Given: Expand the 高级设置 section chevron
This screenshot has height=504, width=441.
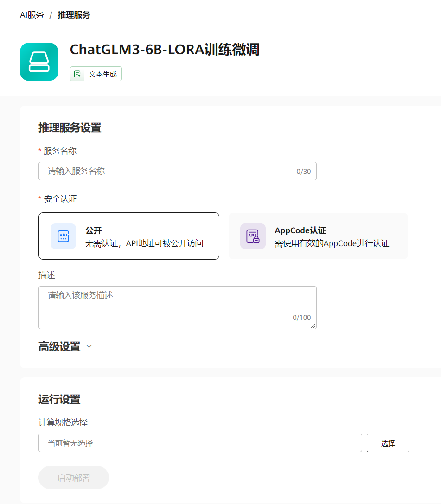Looking at the screenshot, I should [89, 346].
